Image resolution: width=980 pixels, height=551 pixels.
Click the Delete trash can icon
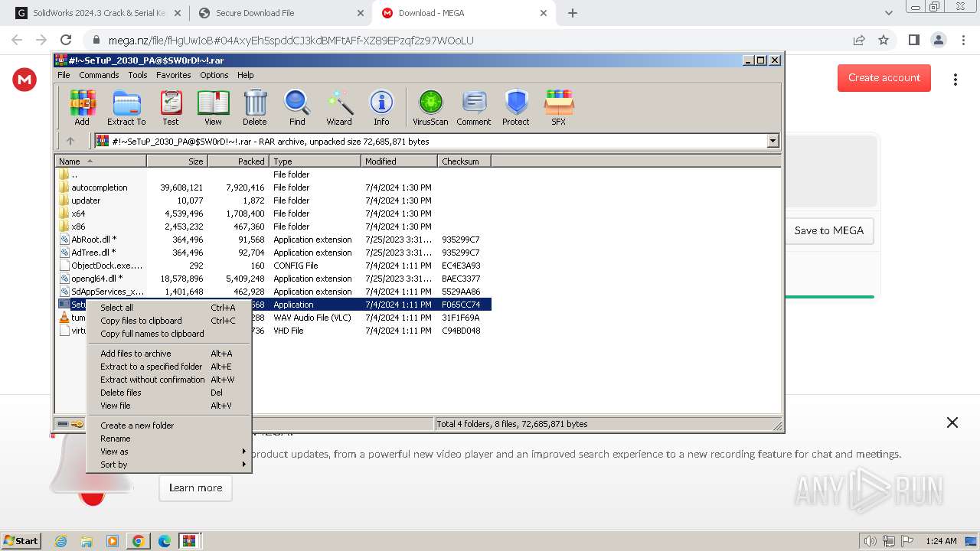coord(255,107)
